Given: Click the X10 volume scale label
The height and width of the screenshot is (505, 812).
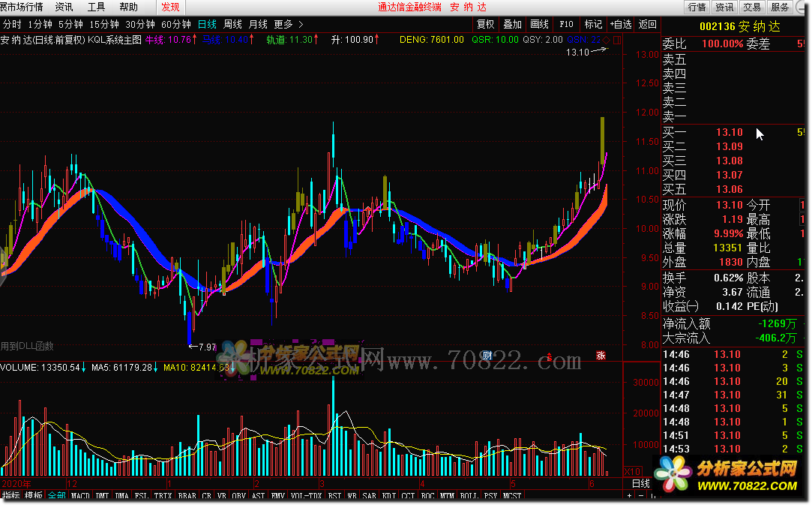Looking at the screenshot, I should 633,471.
